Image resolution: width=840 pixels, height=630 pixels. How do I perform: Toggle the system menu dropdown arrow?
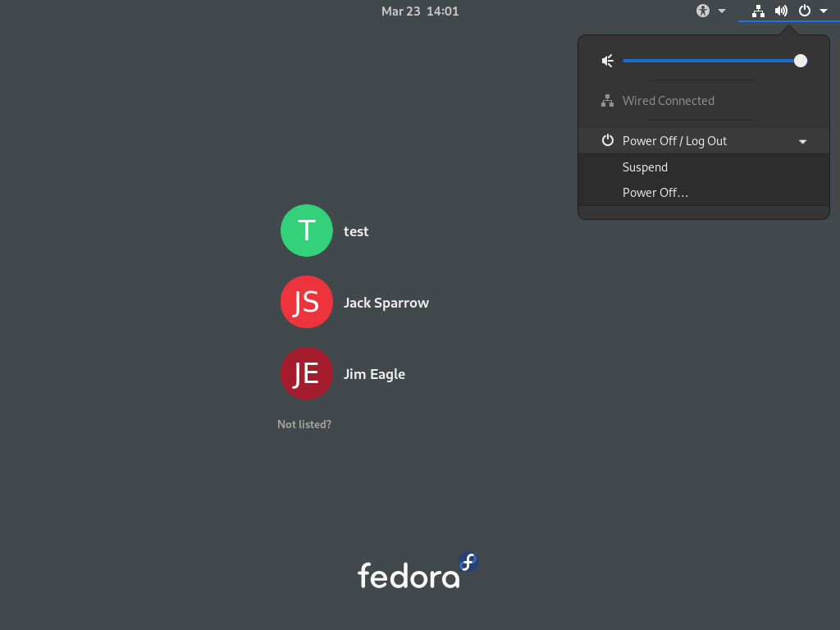(x=824, y=11)
